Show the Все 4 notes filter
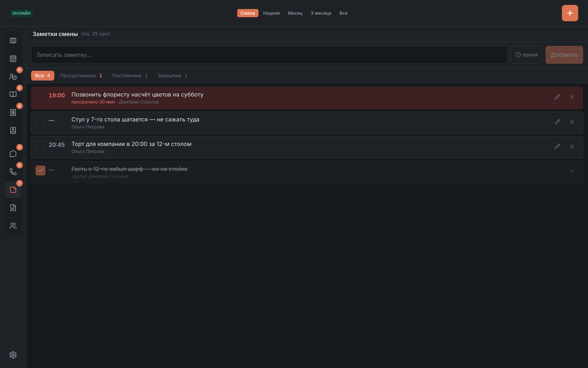 (x=42, y=76)
